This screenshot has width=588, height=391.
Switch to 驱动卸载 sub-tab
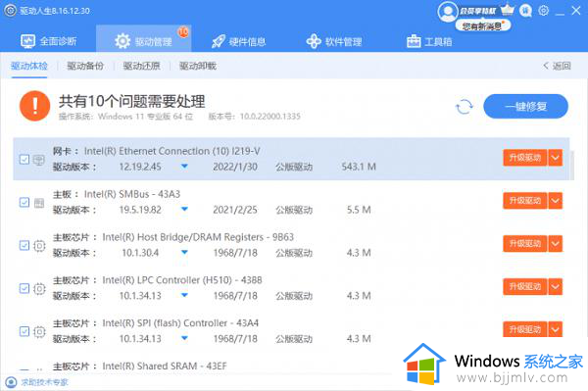click(198, 66)
